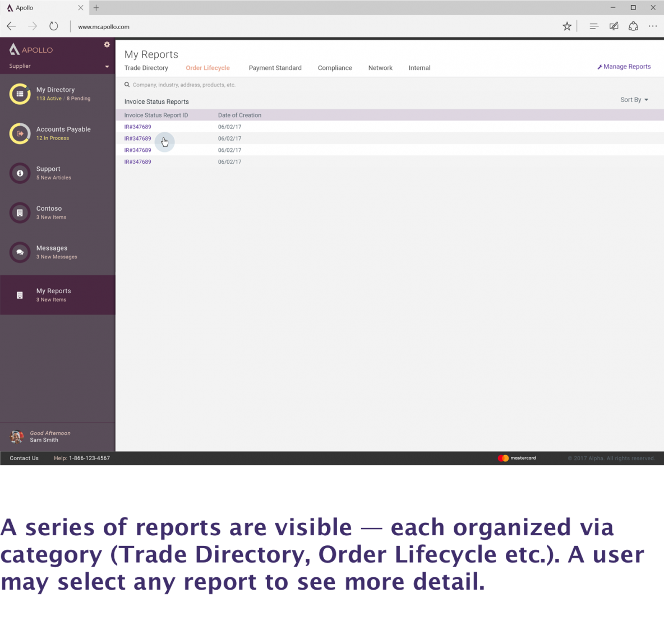Select the Compliance tab

(335, 68)
